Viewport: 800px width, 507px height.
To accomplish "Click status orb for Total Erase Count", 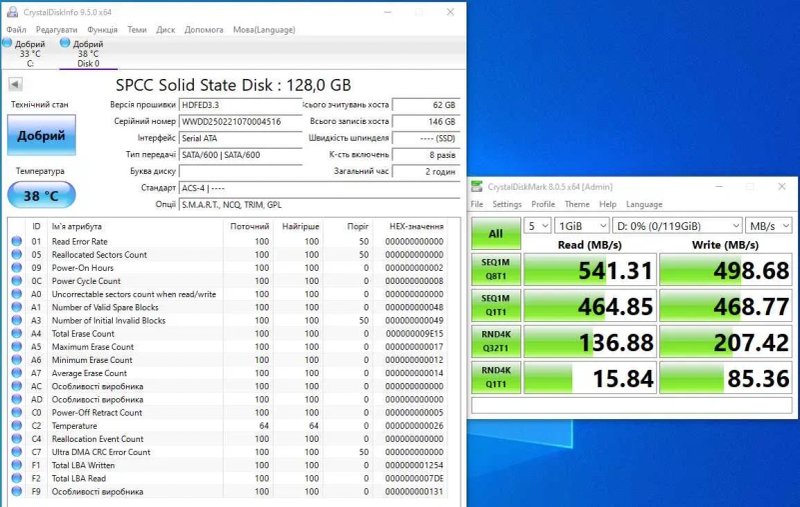I will pyautogui.click(x=16, y=334).
